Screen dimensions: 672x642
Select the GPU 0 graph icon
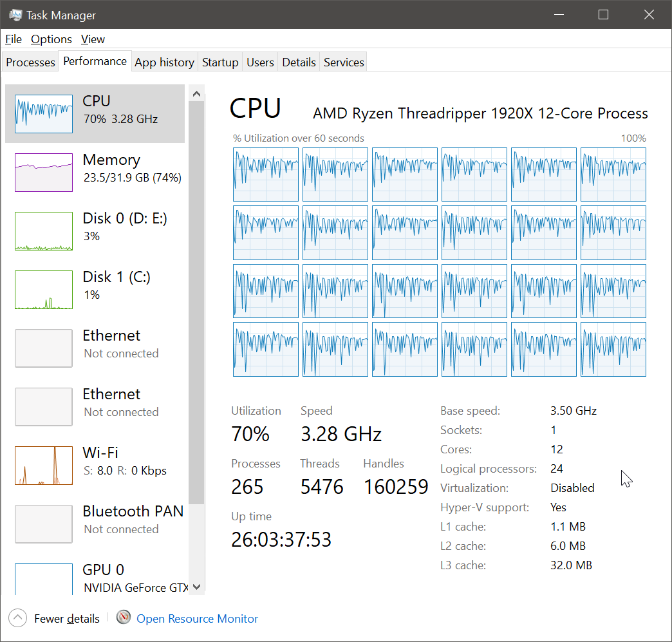point(44,578)
